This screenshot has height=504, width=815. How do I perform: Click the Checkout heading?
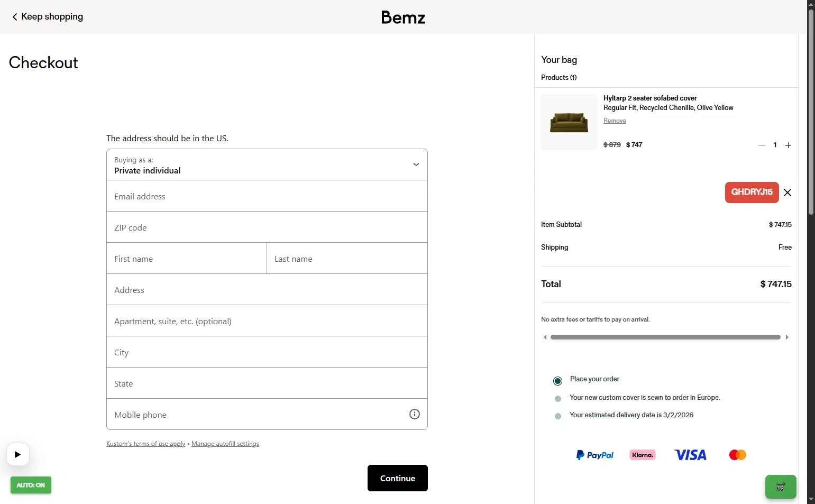tap(43, 62)
